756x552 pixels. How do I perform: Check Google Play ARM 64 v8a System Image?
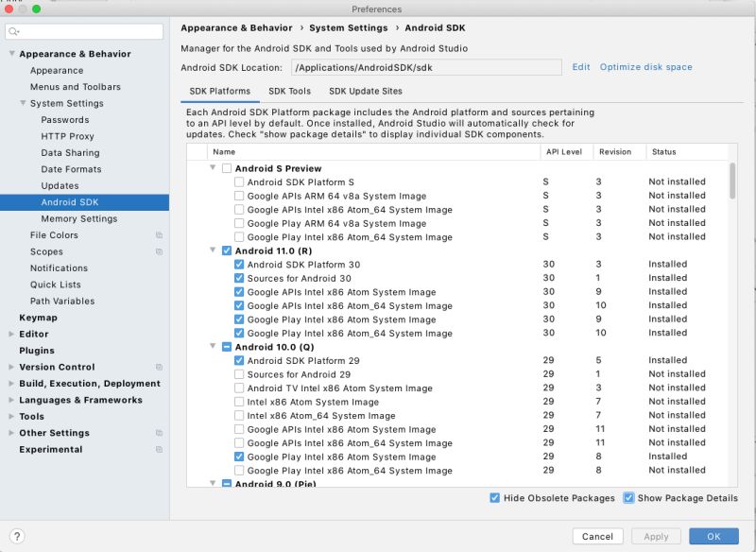click(239, 223)
